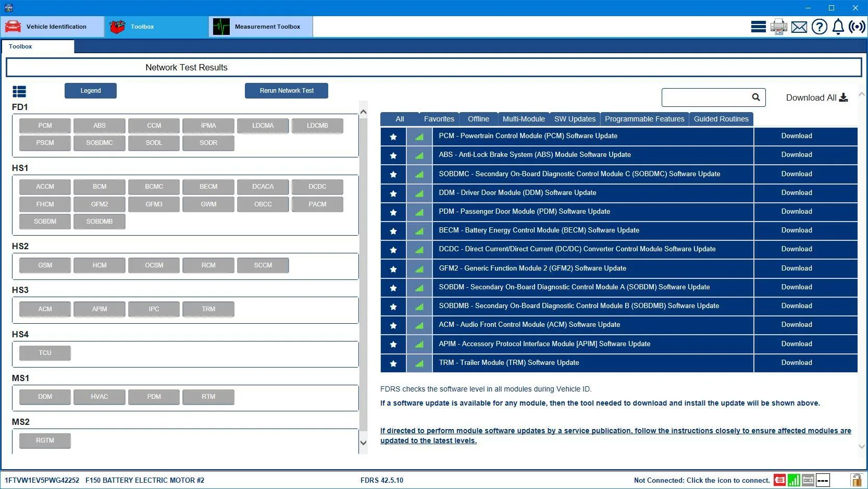The image size is (868, 489).
Task: Click signal bars icon in PDM row
Action: click(419, 212)
